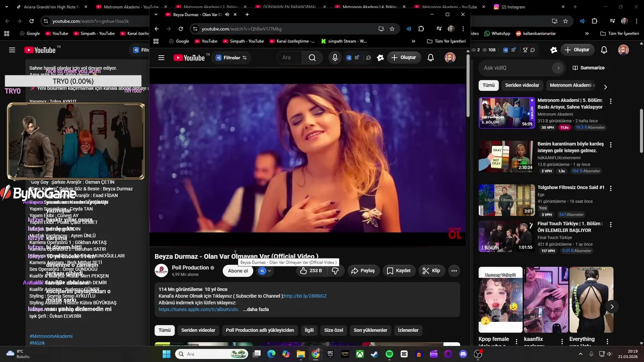Viewport: 644px width, 362px height.
Task: Mute the Beyza Durmaz tab via its speaker icon
Action: pyautogui.click(x=227, y=15)
